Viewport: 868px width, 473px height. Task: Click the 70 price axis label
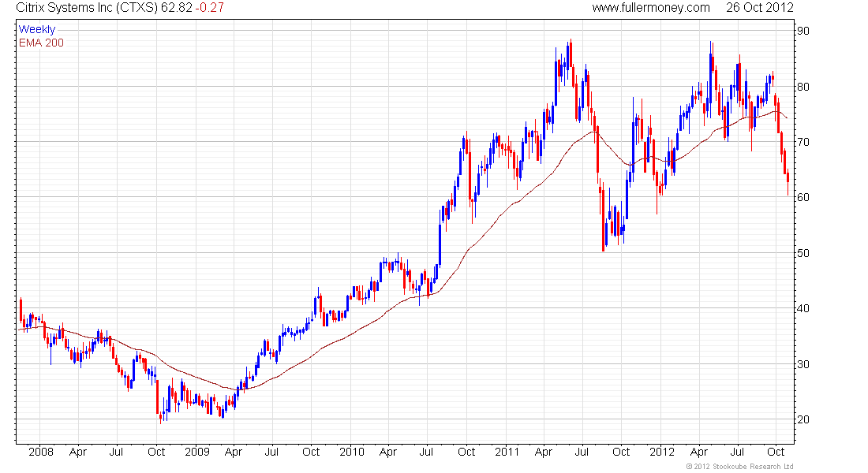(803, 142)
